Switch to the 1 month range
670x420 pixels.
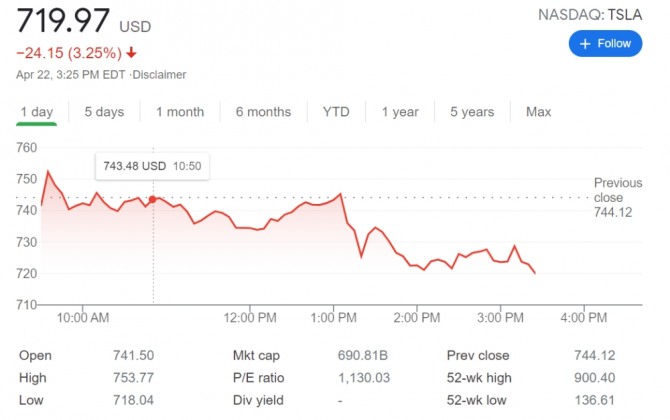(x=180, y=112)
